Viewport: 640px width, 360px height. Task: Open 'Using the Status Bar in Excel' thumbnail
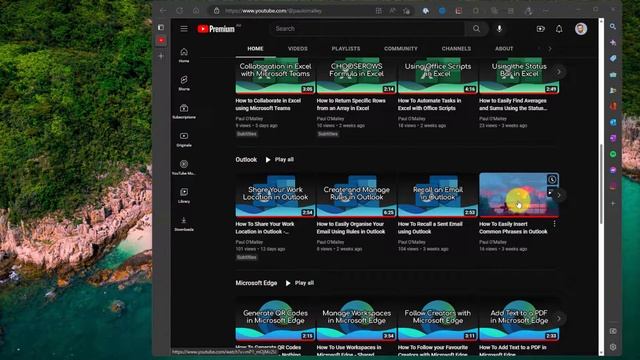point(519,76)
